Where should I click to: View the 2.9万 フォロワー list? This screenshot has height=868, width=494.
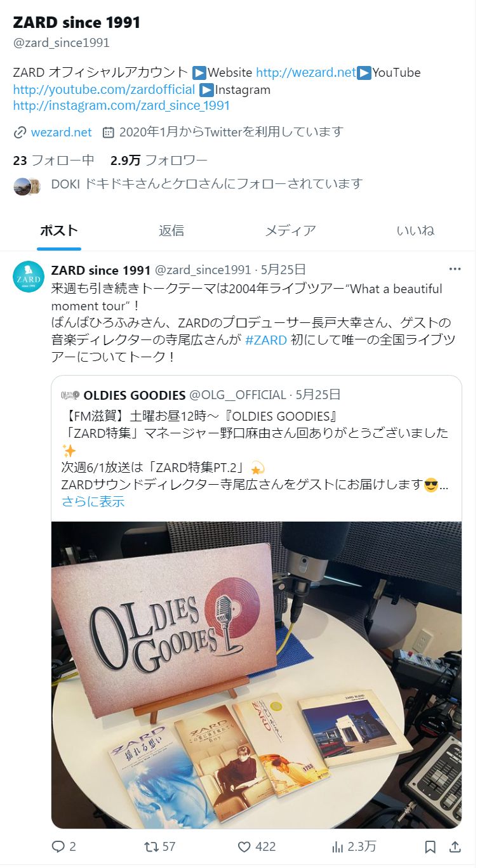(159, 160)
